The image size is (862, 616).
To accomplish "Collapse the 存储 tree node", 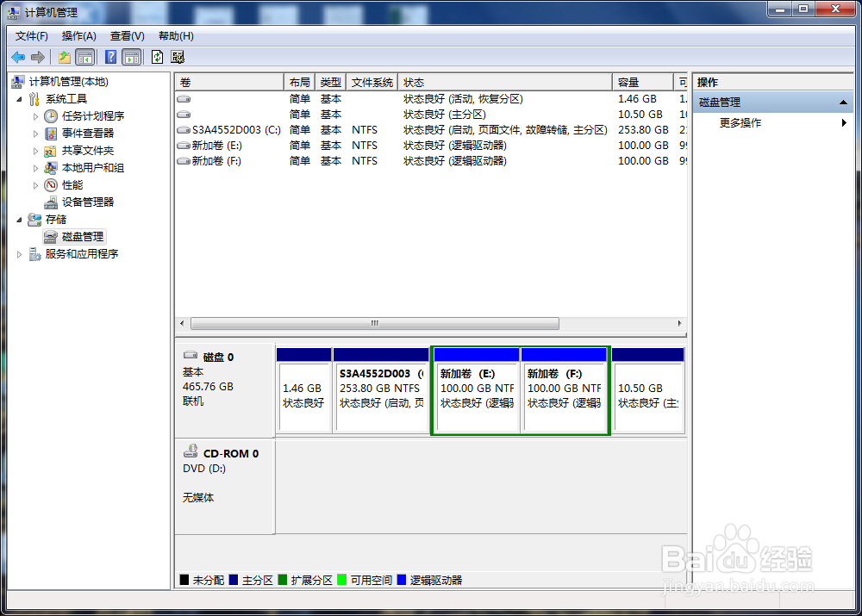I will [19, 220].
